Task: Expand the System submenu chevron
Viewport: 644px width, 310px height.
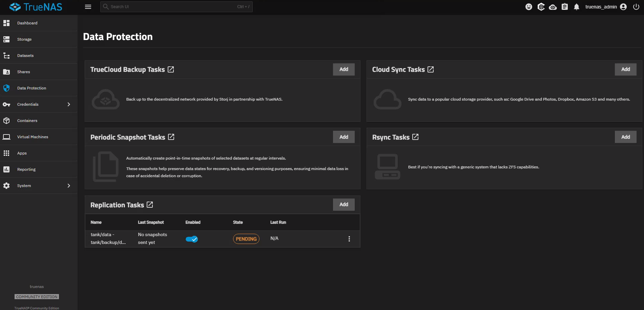Action: 69,186
